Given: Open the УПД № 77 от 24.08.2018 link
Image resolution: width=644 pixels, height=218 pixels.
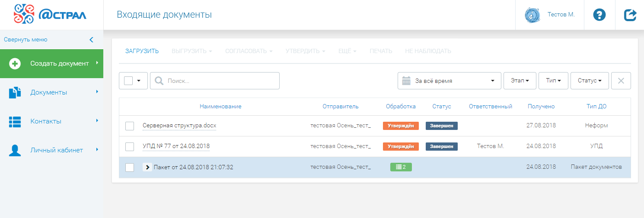Looking at the screenshot, I should point(176,146).
